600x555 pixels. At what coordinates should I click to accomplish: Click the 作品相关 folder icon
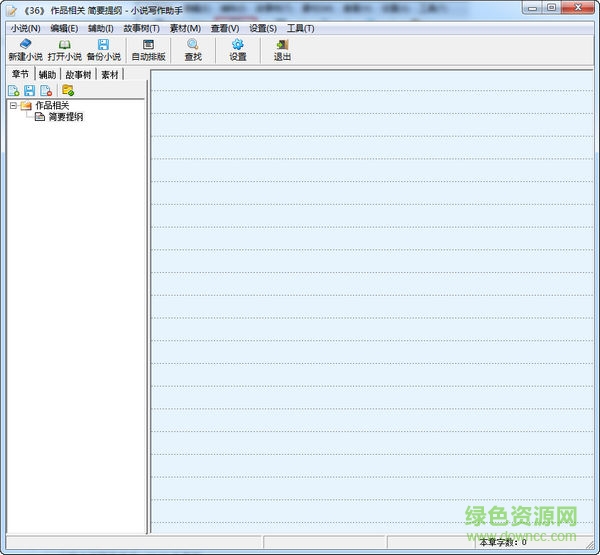coord(26,105)
